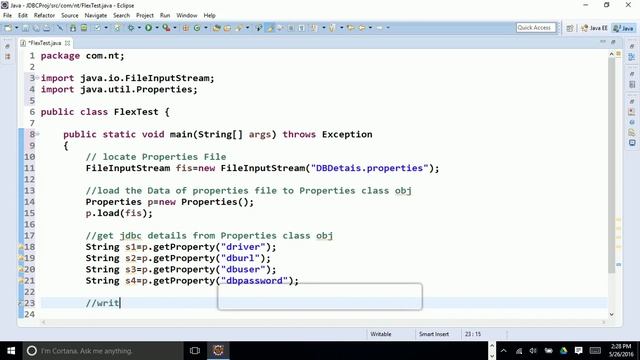Open the Package Explorer icon in left trim
This screenshot has height=360, width=640.
pos(7,57)
